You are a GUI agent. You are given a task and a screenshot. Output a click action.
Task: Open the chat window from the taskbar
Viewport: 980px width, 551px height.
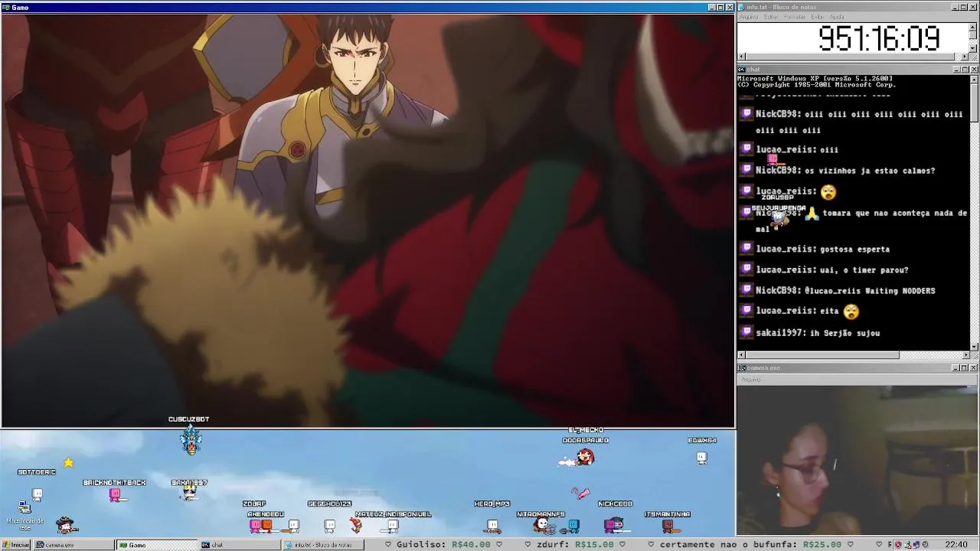coord(239,545)
